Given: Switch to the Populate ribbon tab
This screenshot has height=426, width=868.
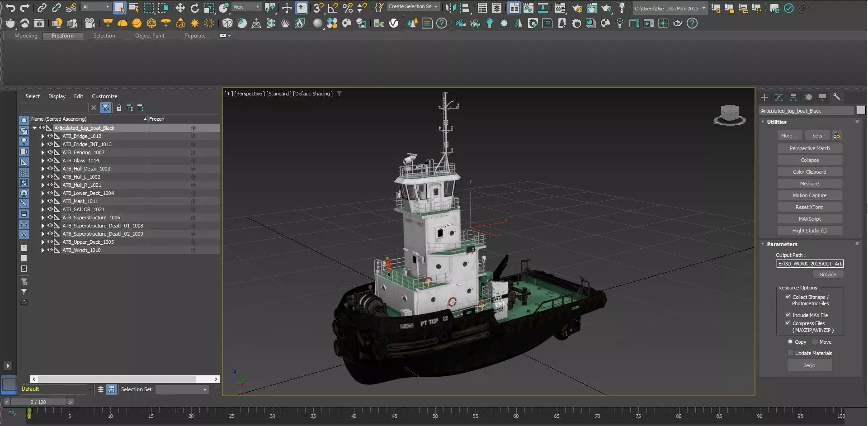Looking at the screenshot, I should click(195, 36).
